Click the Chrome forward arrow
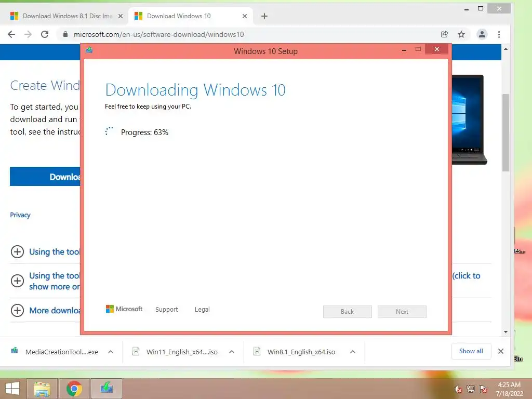The height and width of the screenshot is (399, 532). [x=28, y=34]
